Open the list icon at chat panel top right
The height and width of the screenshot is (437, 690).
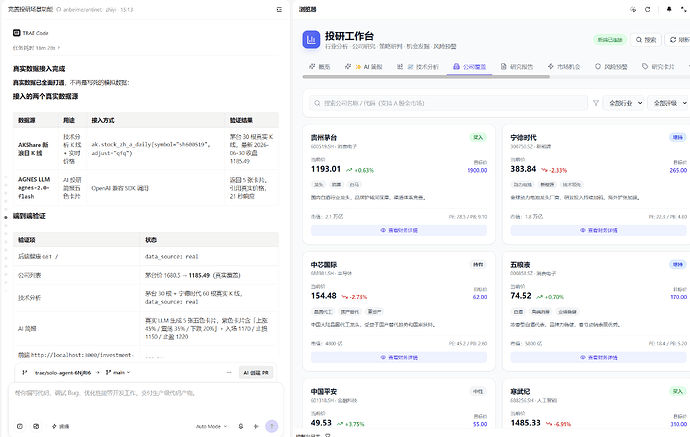pyautogui.click(x=279, y=9)
